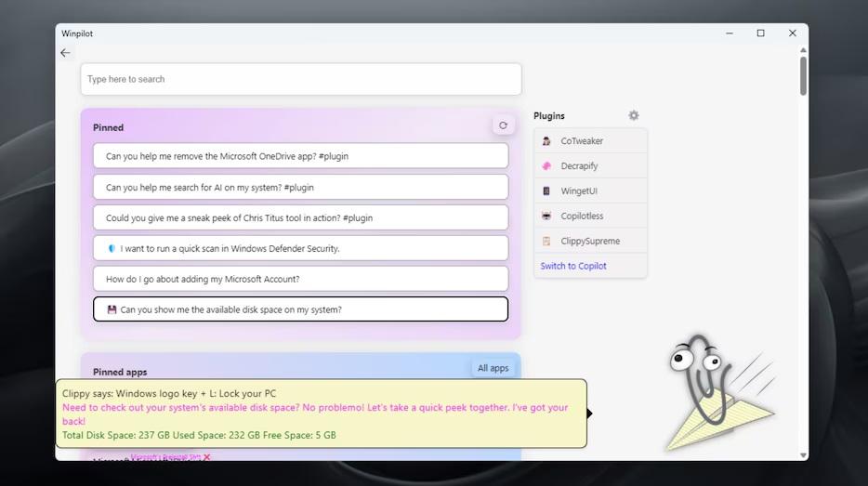
Task: Click the floppy disk icon on disk space prompt
Action: [112, 309]
